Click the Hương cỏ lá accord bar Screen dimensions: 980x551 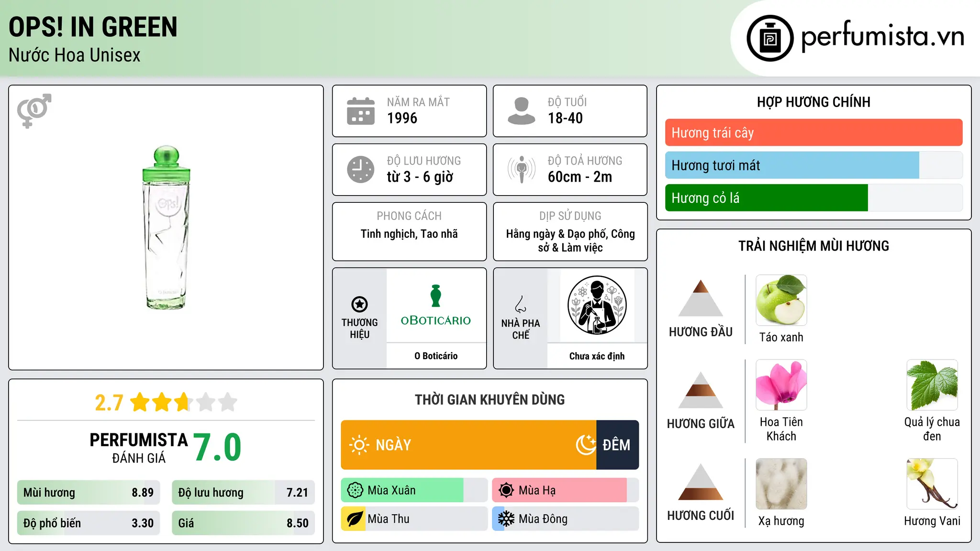point(813,198)
